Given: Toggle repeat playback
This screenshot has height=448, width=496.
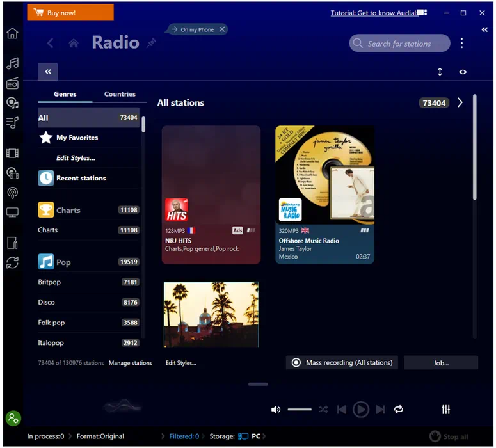Looking at the screenshot, I should click(399, 410).
